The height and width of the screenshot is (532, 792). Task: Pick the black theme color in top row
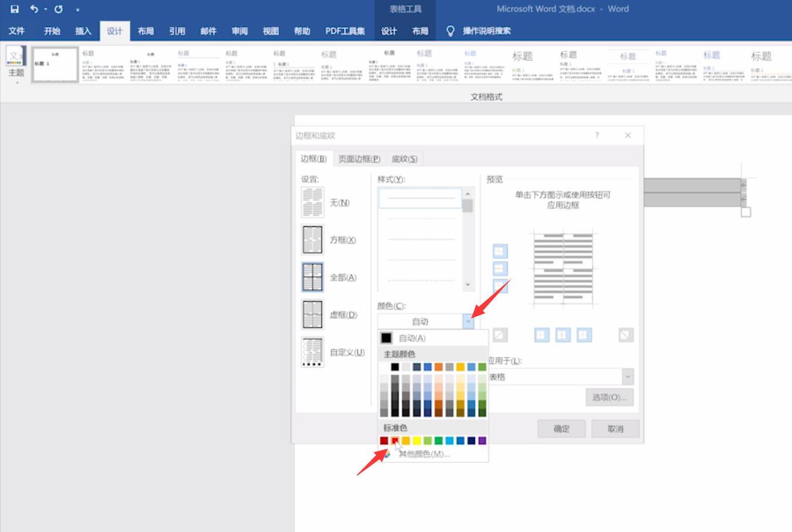coord(395,367)
